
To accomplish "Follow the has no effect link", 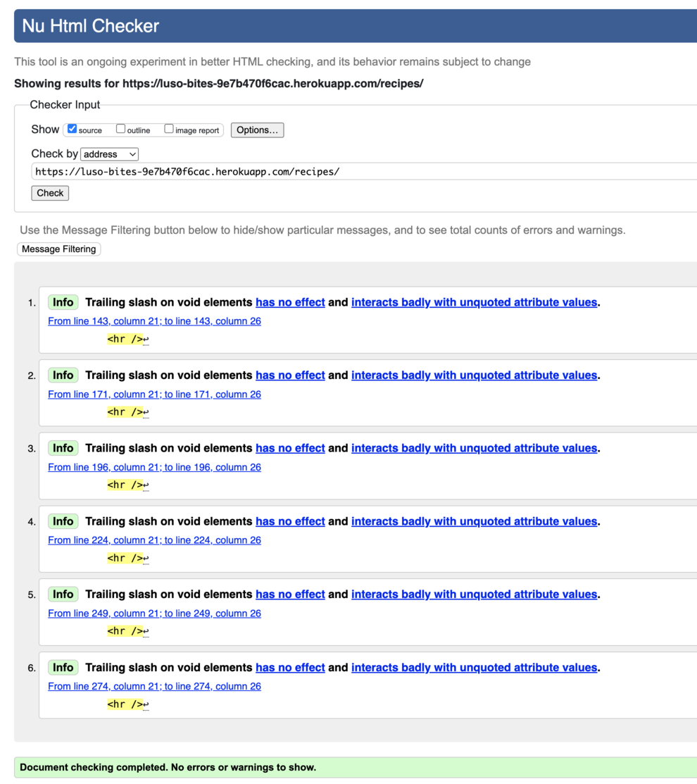I will tap(290, 301).
